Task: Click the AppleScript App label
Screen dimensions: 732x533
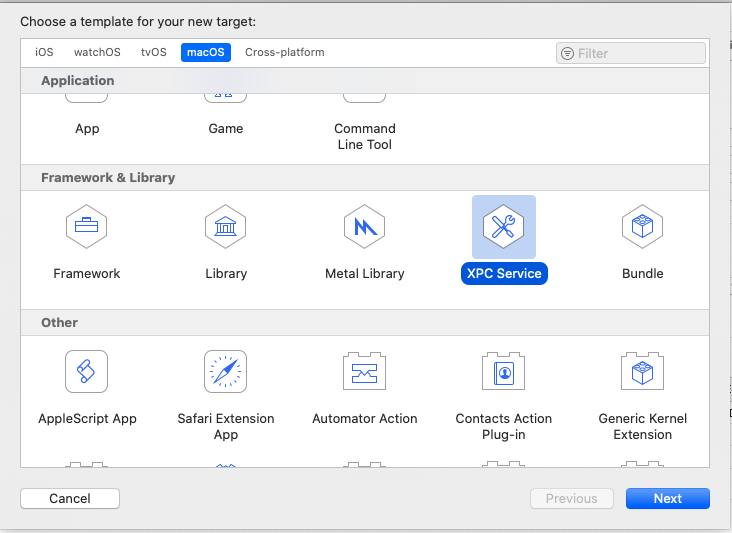Action: click(x=87, y=419)
